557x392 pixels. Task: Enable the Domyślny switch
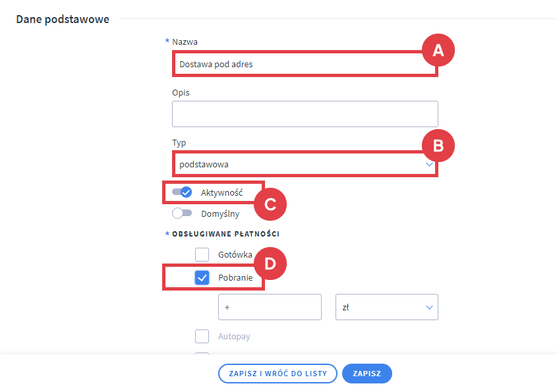[x=182, y=213]
